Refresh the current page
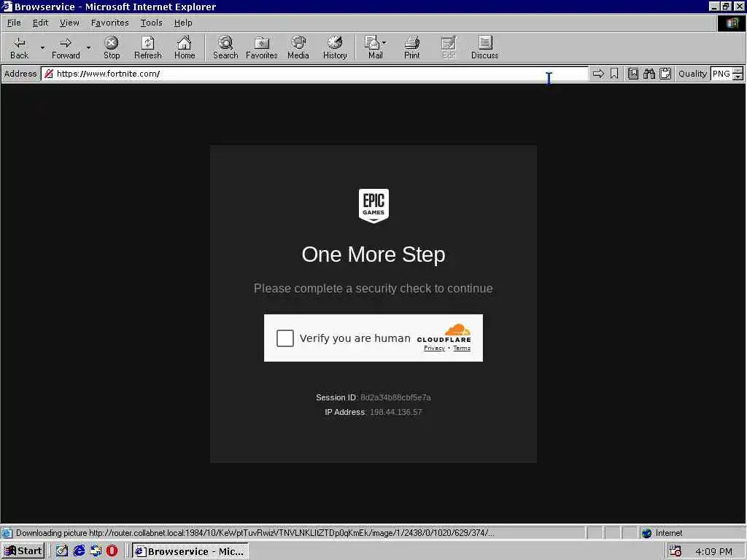 [x=147, y=47]
